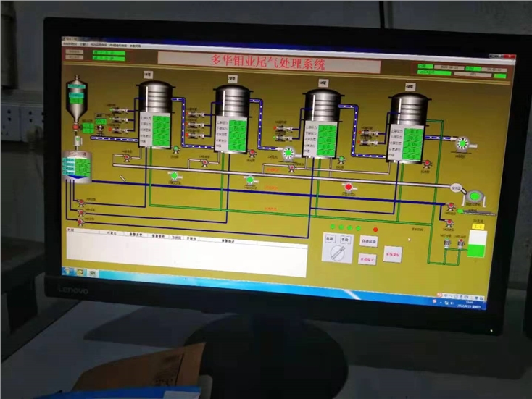532x399 pixels.
Task: Click the fan icon between second and third towers
Action: [x=288, y=153]
